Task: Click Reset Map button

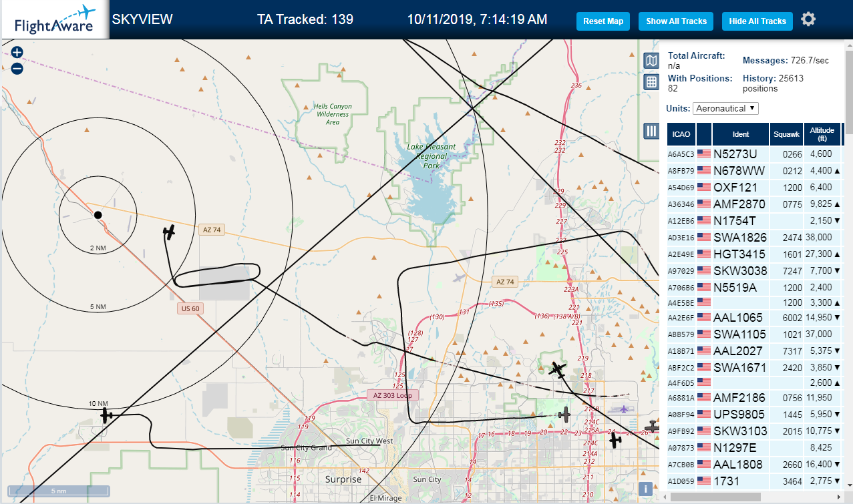Action: coord(603,21)
